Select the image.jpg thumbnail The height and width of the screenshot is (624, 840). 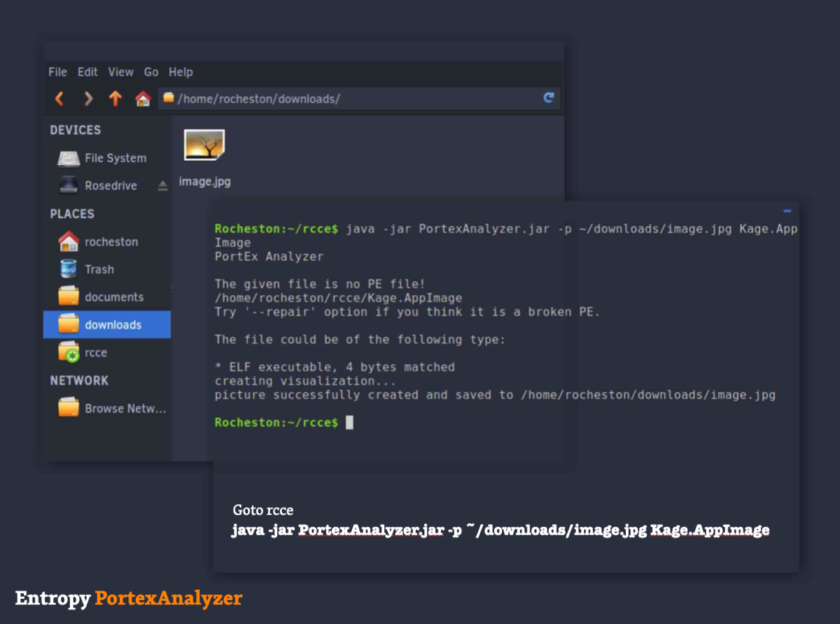pos(204,146)
